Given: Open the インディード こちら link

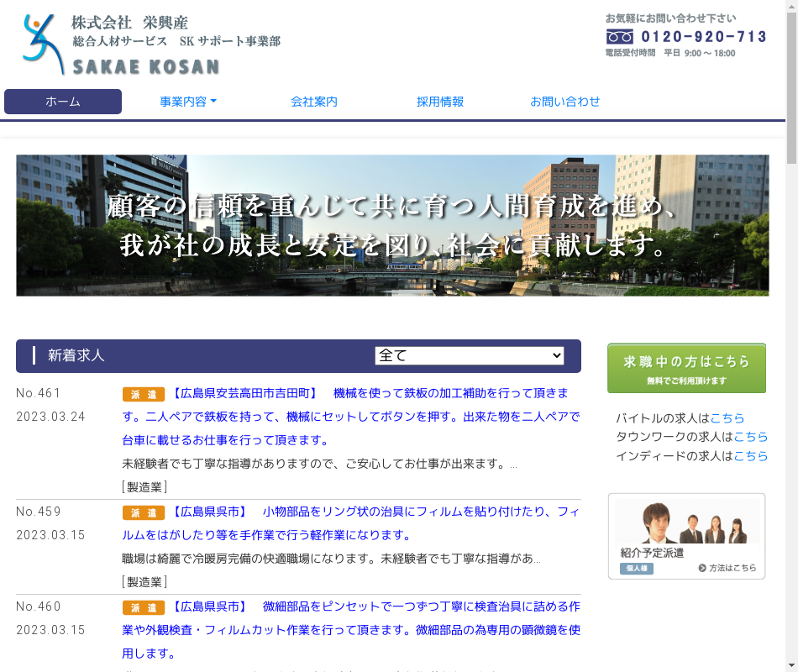Looking at the screenshot, I should [x=750, y=455].
